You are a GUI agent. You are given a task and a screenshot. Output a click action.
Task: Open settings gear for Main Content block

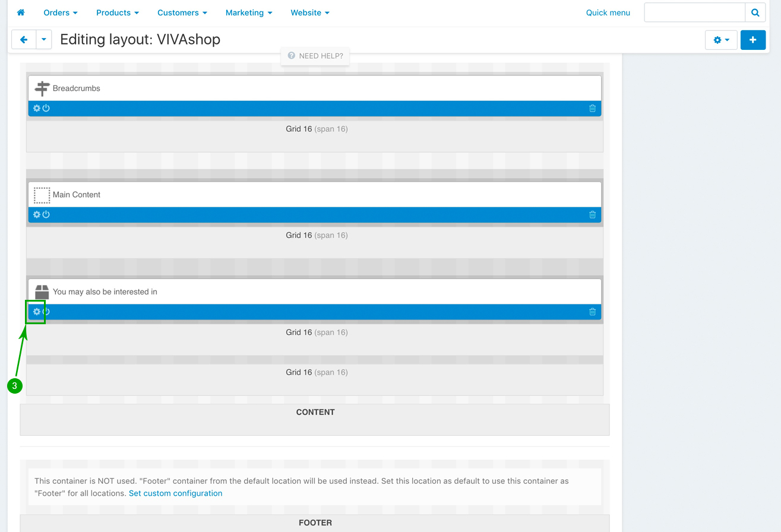[x=37, y=214]
